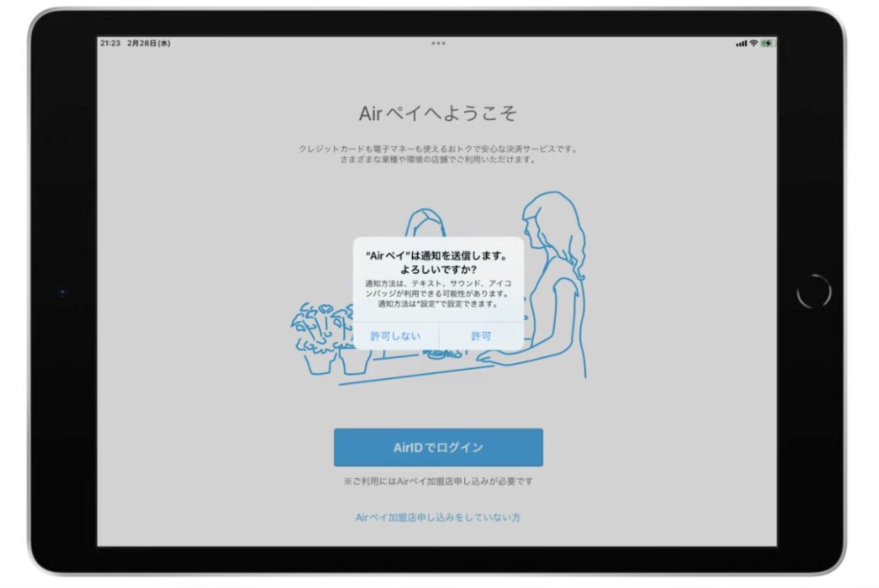The width and height of the screenshot is (879, 588).
Task: Tap the note ※ご利用にはAirペイ加盟店申し込みが必要です
Action: coord(438,482)
